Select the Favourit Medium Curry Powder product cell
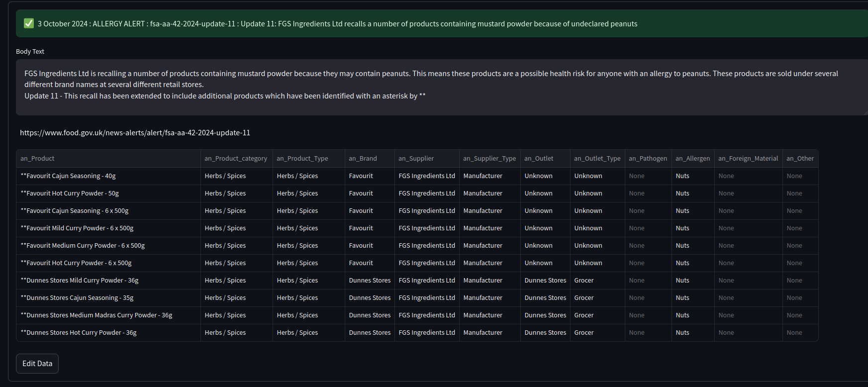The image size is (868, 387). (x=83, y=246)
